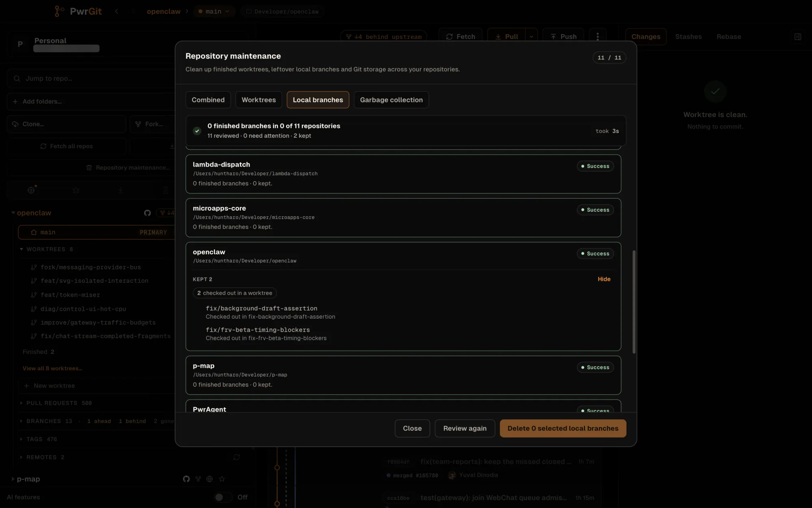
Task: Open the Rebase tab
Action: 729,37
